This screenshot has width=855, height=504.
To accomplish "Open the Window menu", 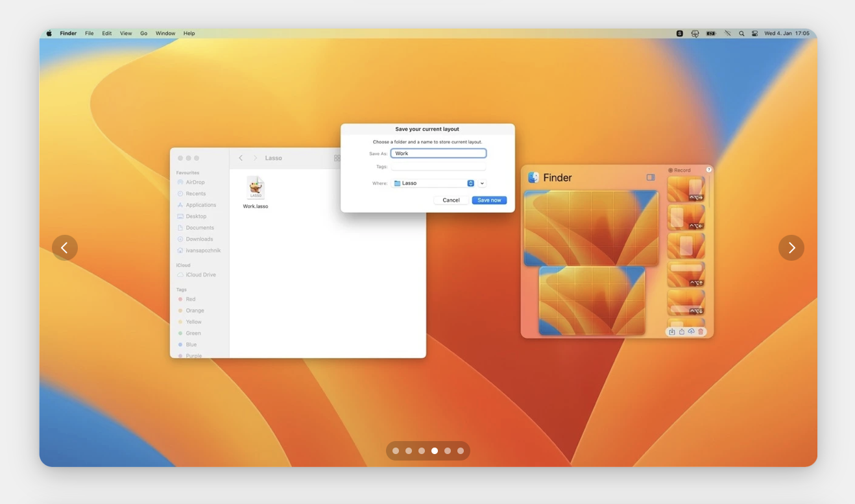I will 165,33.
